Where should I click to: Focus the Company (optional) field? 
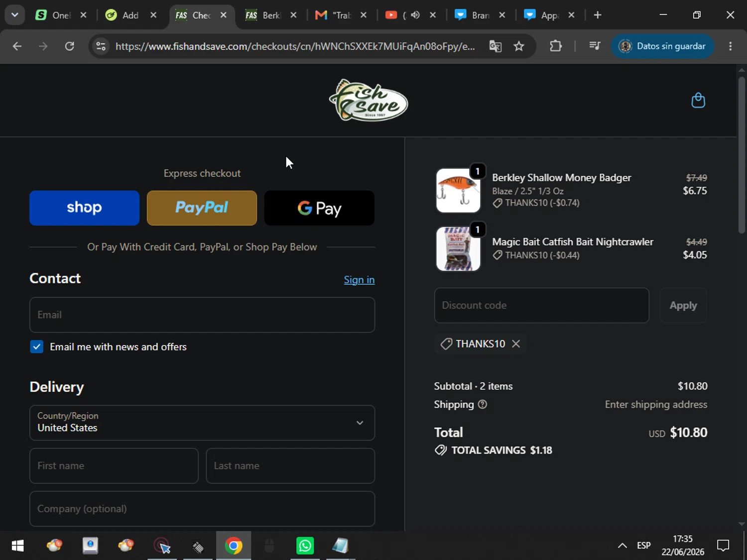click(x=202, y=509)
